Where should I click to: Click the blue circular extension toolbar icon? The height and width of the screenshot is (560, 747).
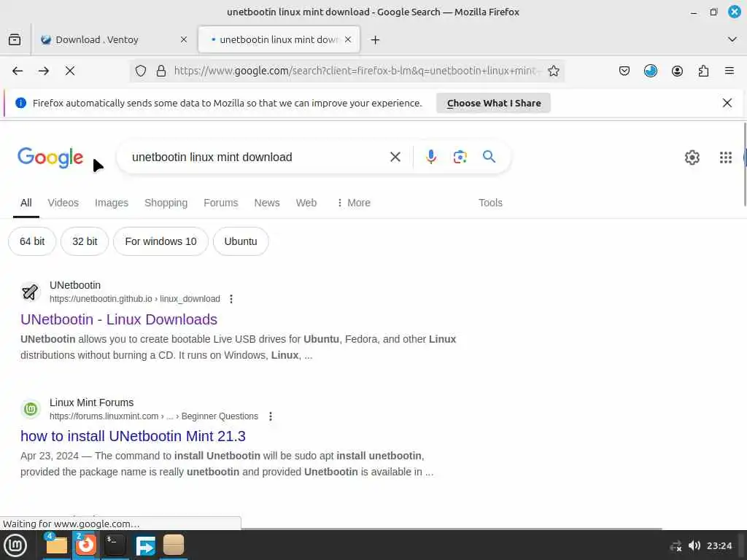(650, 71)
